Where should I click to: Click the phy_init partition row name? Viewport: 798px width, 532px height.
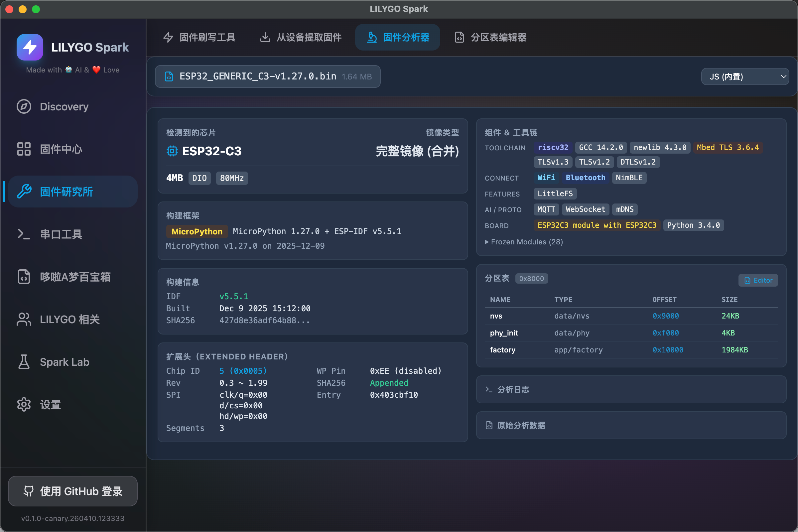point(504,333)
